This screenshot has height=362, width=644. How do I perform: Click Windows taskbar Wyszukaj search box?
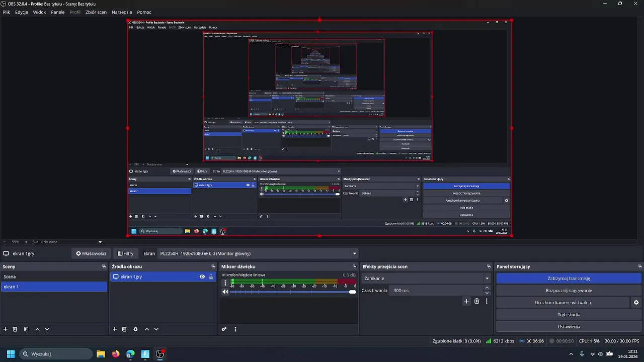[56, 354]
